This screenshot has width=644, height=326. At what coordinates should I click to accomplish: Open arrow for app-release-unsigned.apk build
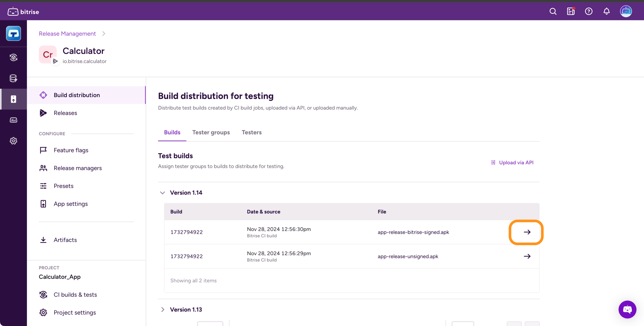527,256
